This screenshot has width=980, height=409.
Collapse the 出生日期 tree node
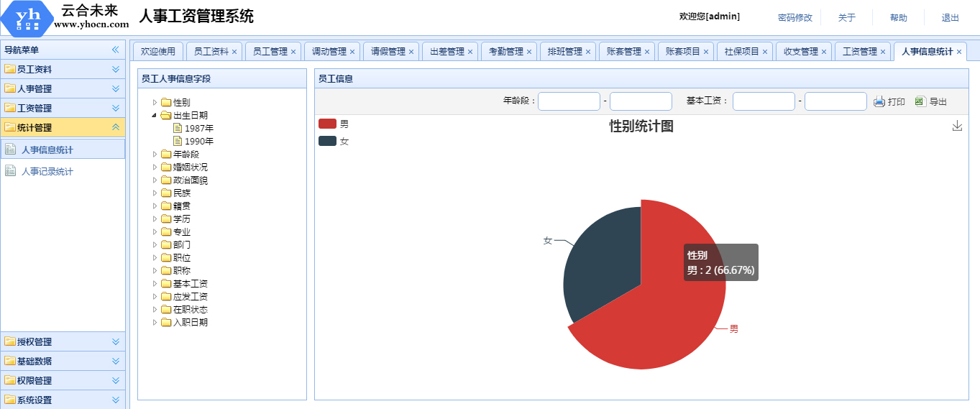[155, 115]
